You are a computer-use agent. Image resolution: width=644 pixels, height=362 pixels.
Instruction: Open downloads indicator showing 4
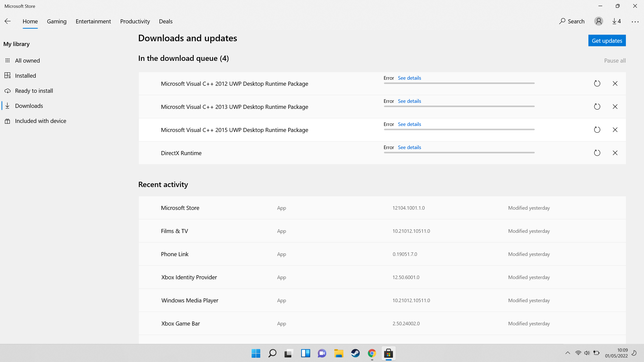click(617, 21)
